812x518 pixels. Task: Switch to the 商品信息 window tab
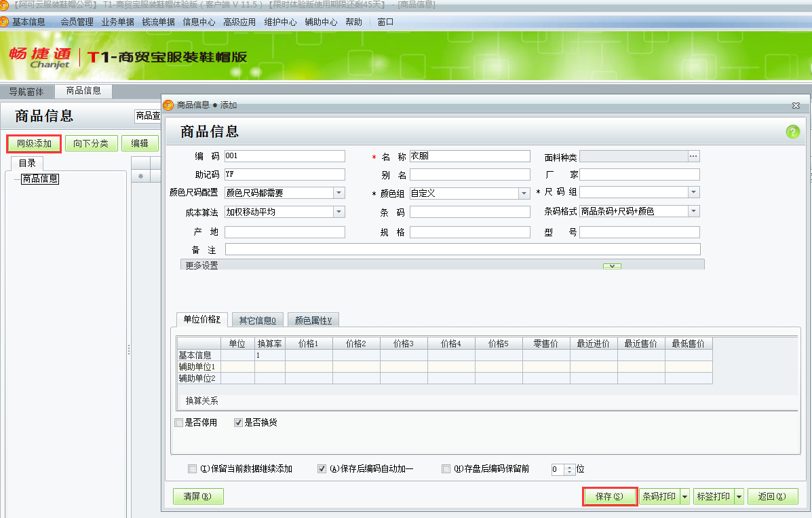tap(83, 91)
